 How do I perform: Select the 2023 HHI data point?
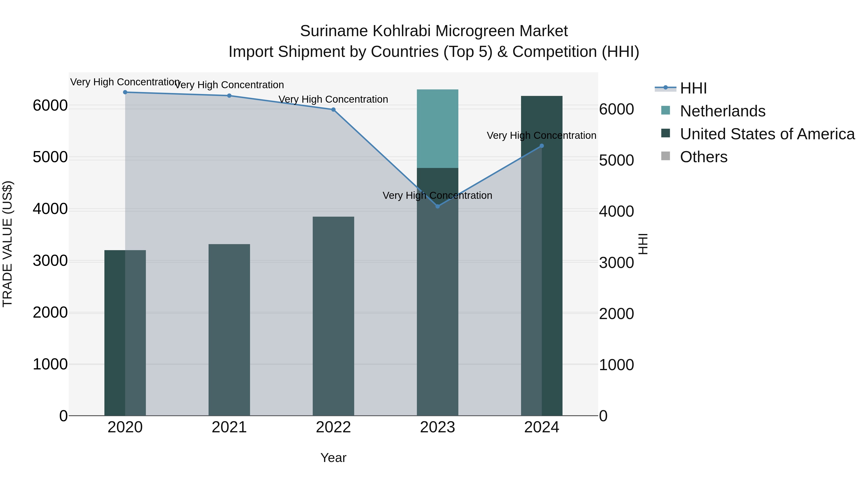437,207
